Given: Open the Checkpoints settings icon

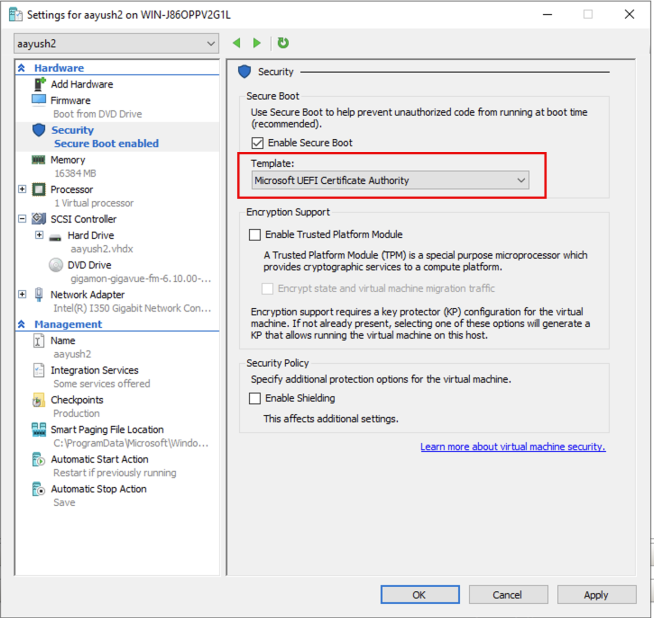Looking at the screenshot, I should (x=39, y=400).
